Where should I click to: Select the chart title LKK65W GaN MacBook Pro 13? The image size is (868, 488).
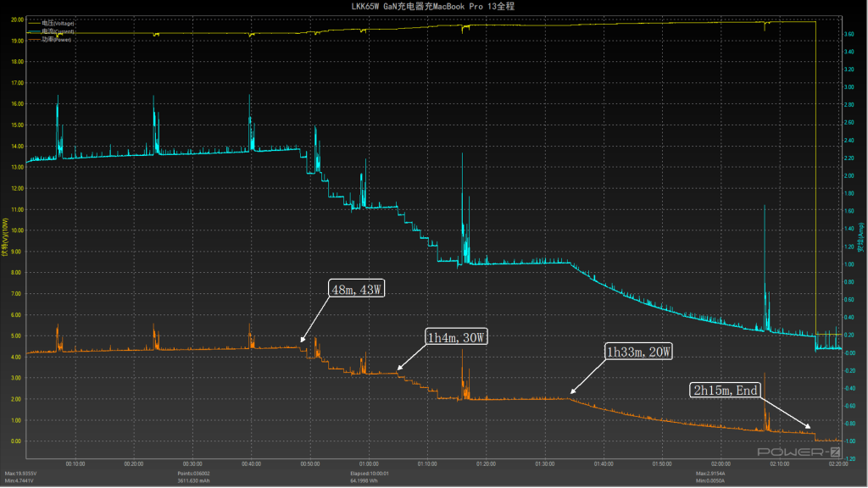[433, 7]
